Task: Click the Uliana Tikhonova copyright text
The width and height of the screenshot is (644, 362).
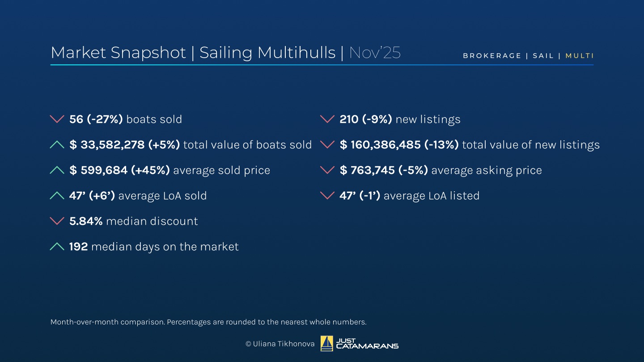Action: point(280,344)
